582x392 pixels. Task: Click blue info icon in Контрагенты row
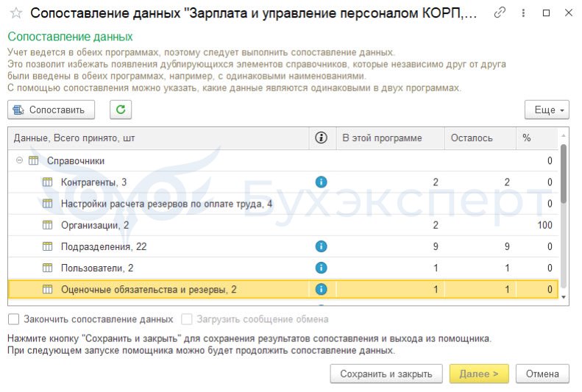321,182
